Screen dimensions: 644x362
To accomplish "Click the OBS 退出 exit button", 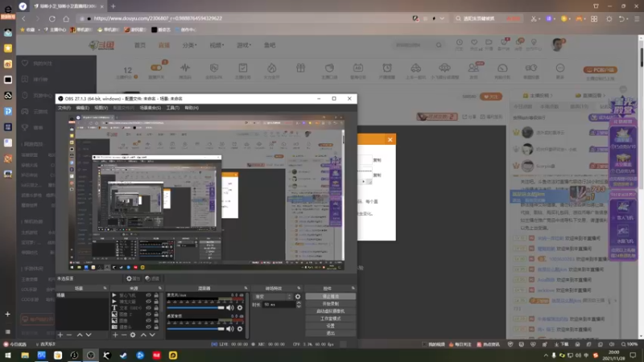I will [x=330, y=333].
